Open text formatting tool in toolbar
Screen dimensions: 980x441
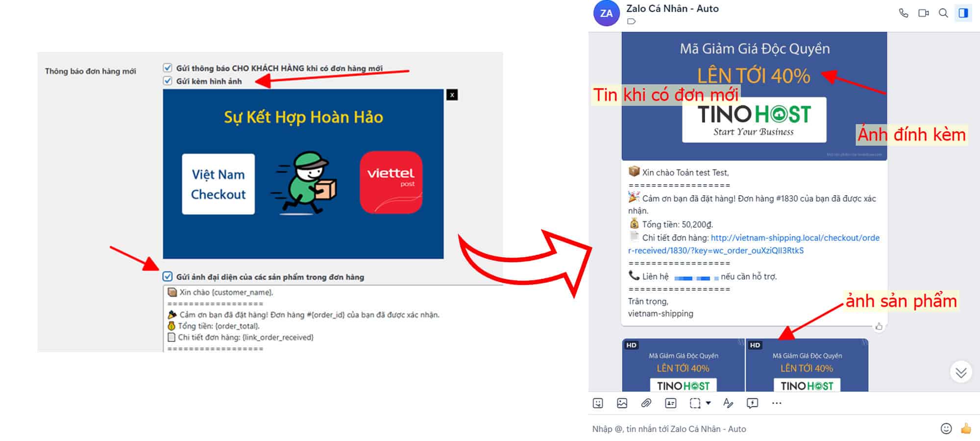(728, 403)
